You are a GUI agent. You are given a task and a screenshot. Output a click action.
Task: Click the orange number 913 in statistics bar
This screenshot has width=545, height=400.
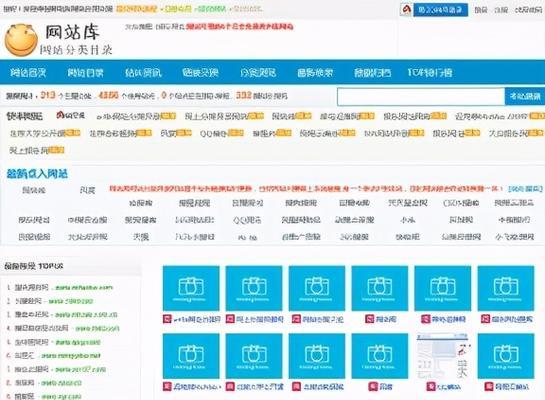point(48,95)
